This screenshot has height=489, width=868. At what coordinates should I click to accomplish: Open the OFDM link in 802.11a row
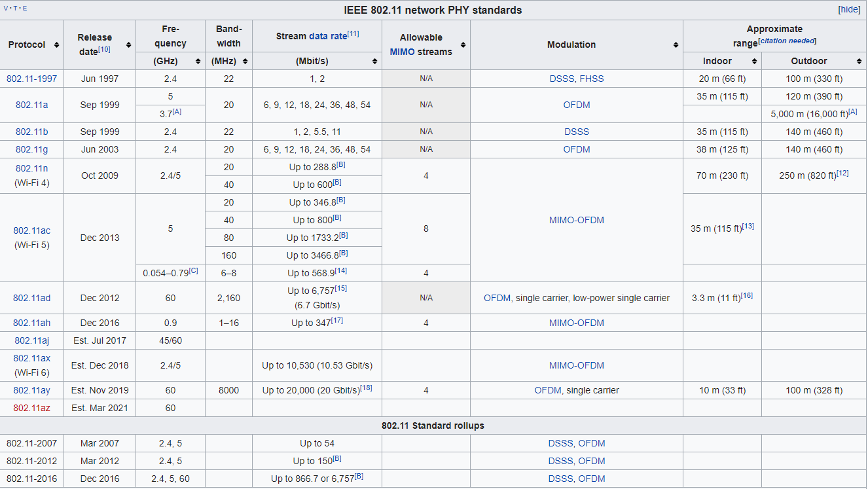(x=577, y=105)
